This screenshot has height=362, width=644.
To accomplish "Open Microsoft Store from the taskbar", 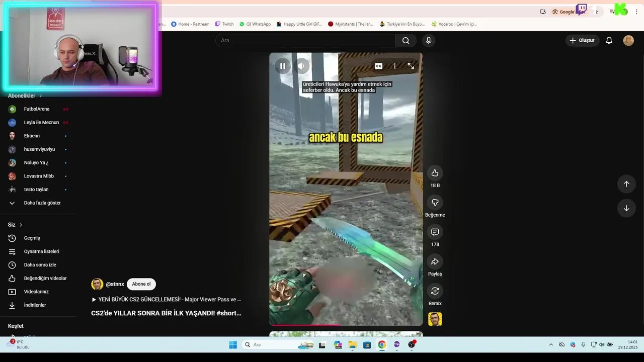I will tap(367, 344).
